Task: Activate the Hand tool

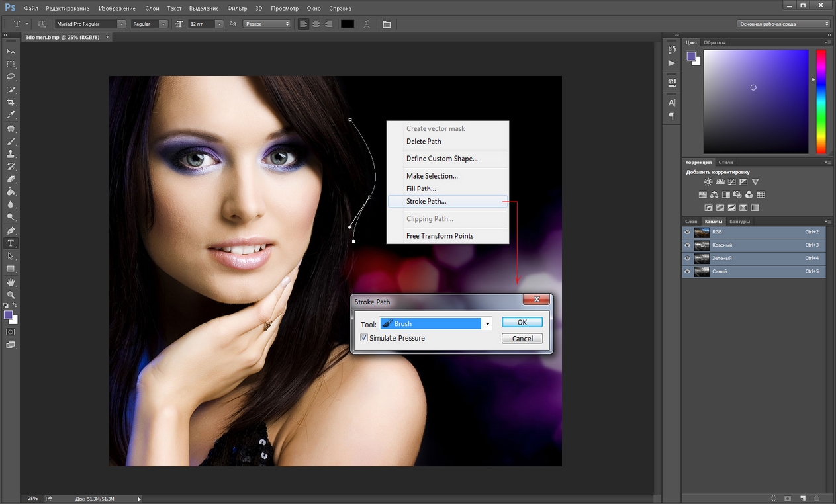Action: [x=11, y=282]
